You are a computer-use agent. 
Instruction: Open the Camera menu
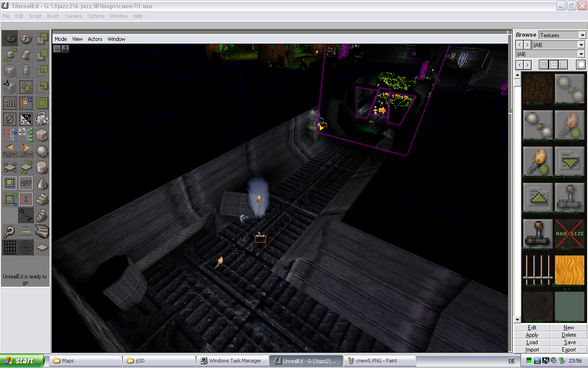click(x=73, y=16)
